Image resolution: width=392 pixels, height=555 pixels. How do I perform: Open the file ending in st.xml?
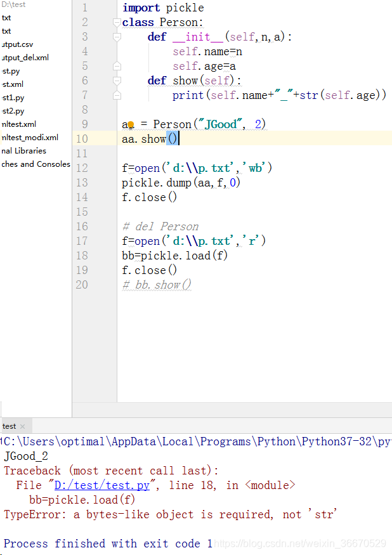12,84
